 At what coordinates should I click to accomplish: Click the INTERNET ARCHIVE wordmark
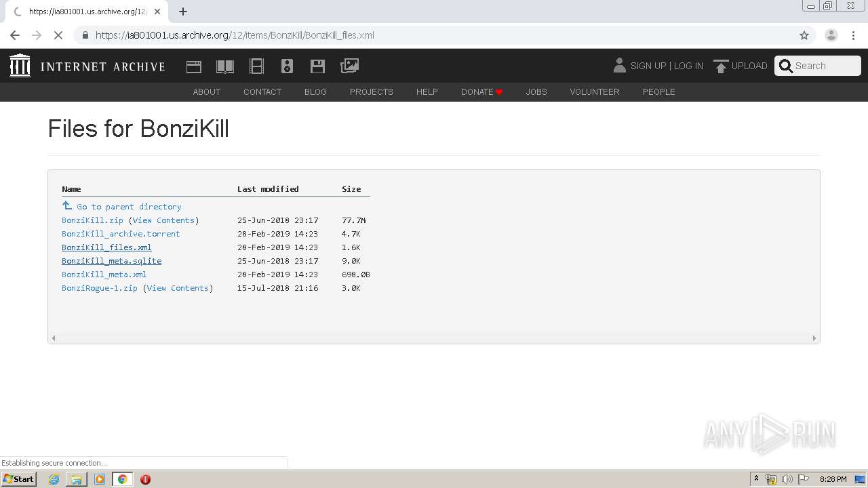(102, 66)
